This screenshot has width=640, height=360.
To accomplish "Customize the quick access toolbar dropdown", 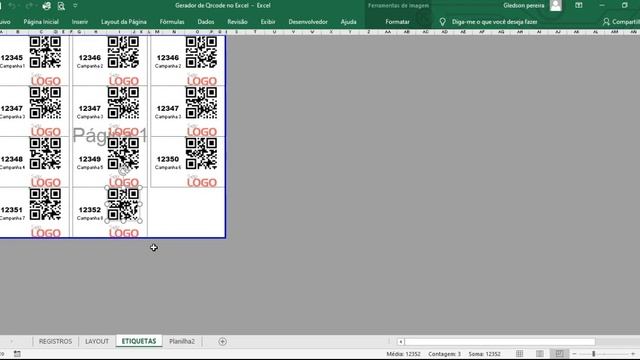I will 75,5.
